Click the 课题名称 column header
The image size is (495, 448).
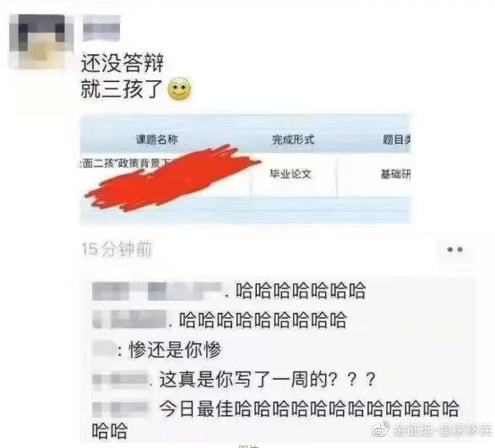click(x=157, y=139)
